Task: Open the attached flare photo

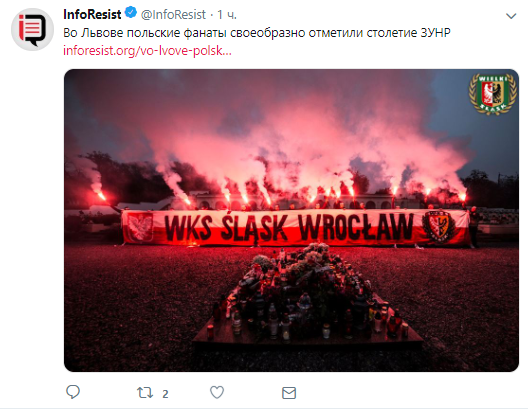Action: pos(291,220)
